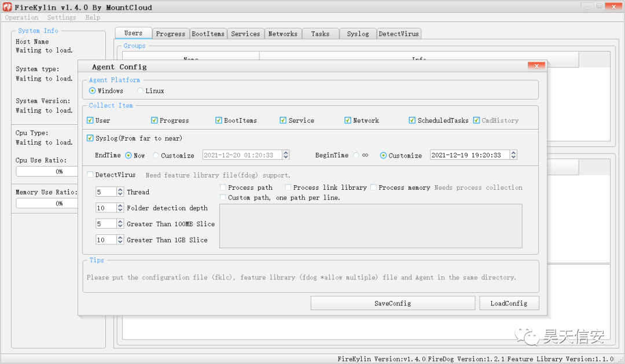The height and width of the screenshot is (364, 625).
Task: Click the LoadConfig button
Action: pos(509,303)
